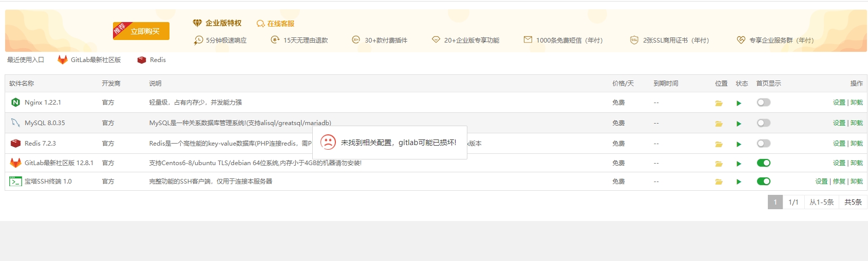
Task: Click the MySQL logo icon
Action: pyautogui.click(x=15, y=123)
